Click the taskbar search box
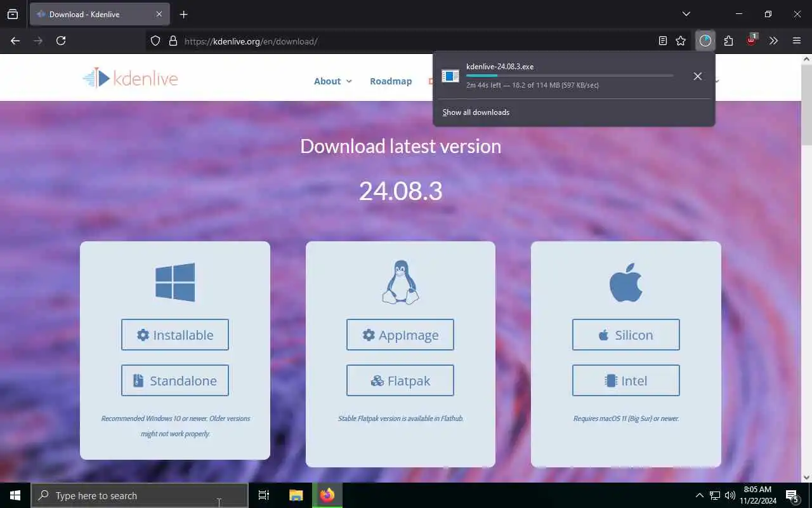The width and height of the screenshot is (812, 508). coord(140,495)
